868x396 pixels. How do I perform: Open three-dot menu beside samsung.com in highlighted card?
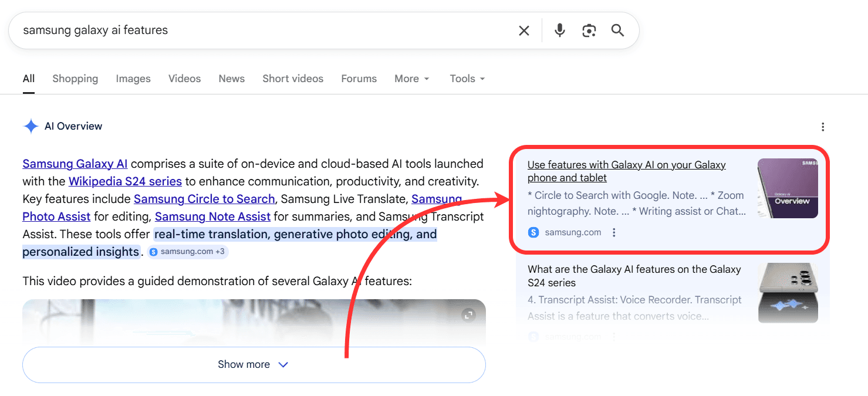pyautogui.click(x=613, y=232)
